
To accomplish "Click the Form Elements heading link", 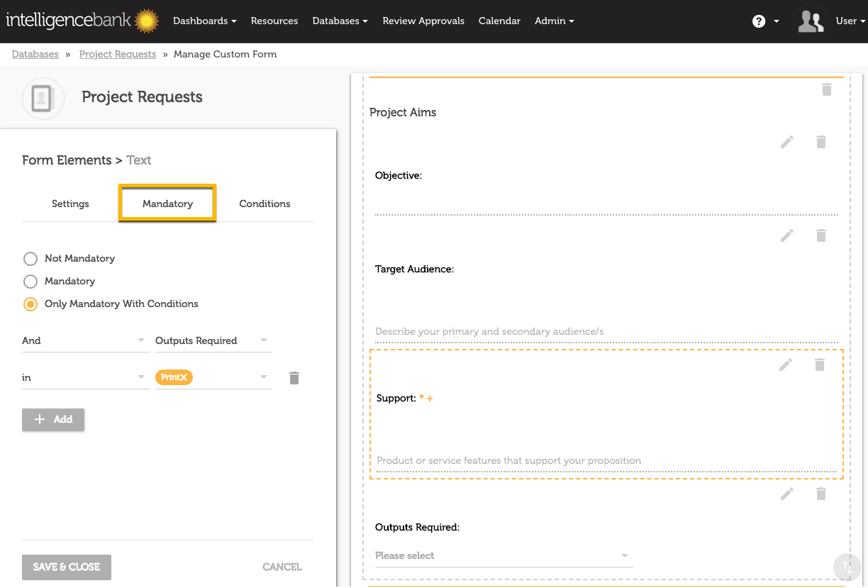I will coord(67,160).
